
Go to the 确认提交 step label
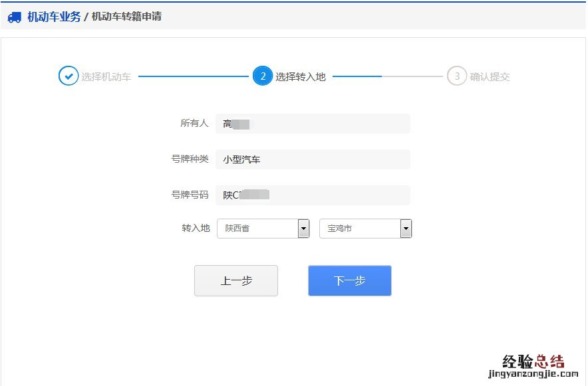(x=490, y=77)
